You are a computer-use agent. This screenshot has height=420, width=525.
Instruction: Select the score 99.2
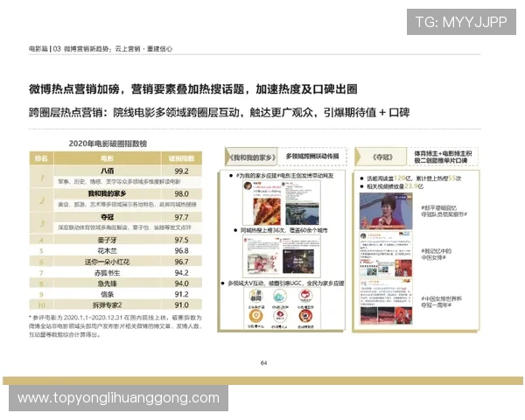click(x=181, y=171)
